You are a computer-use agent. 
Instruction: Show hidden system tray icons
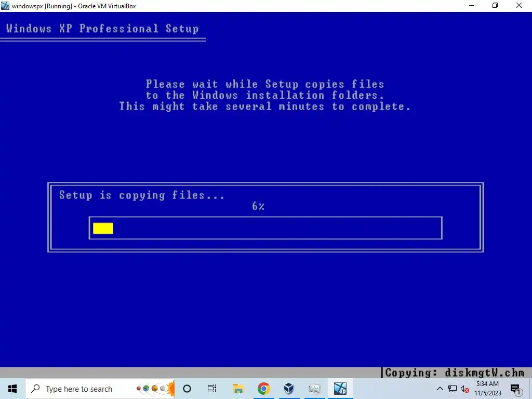pyautogui.click(x=440, y=389)
